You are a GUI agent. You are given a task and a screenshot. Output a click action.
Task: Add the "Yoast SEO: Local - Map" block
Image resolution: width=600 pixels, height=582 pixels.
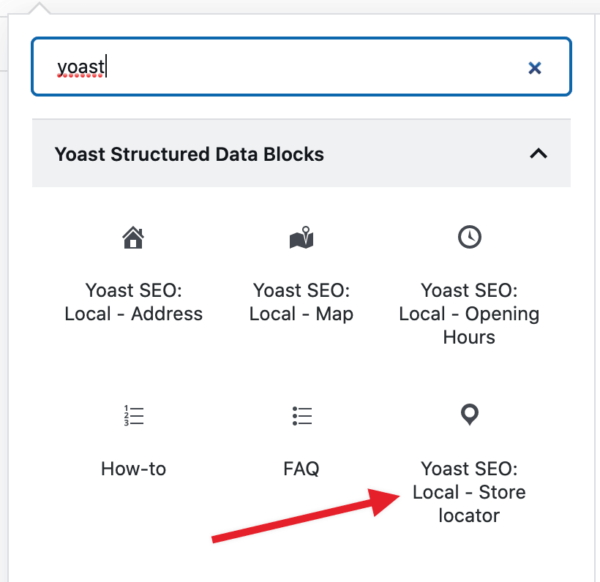coord(301,302)
